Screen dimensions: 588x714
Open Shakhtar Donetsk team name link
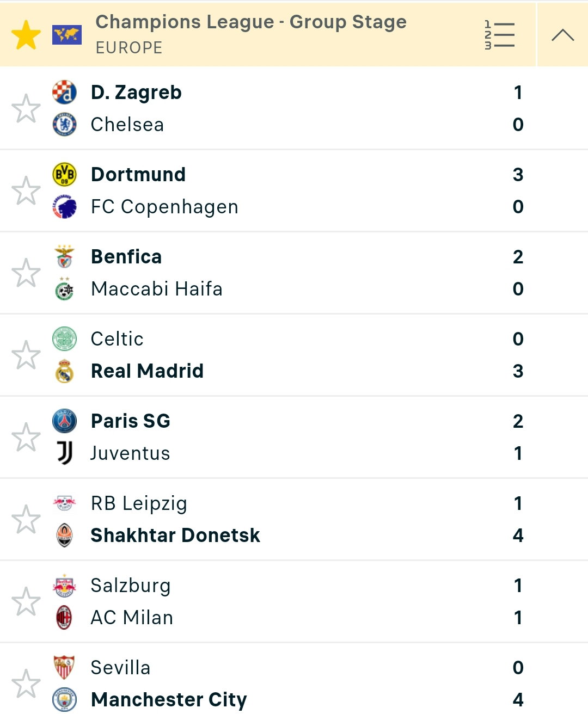pos(175,535)
